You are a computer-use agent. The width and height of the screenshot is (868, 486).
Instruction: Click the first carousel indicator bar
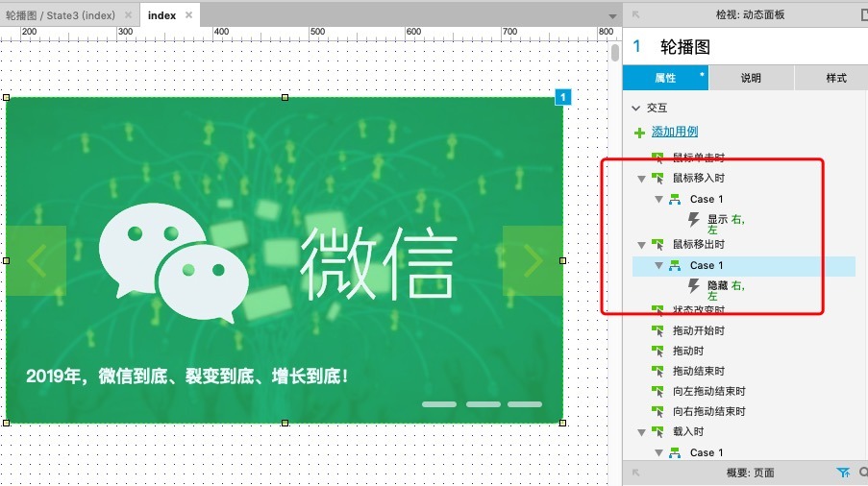pyautogui.click(x=439, y=404)
